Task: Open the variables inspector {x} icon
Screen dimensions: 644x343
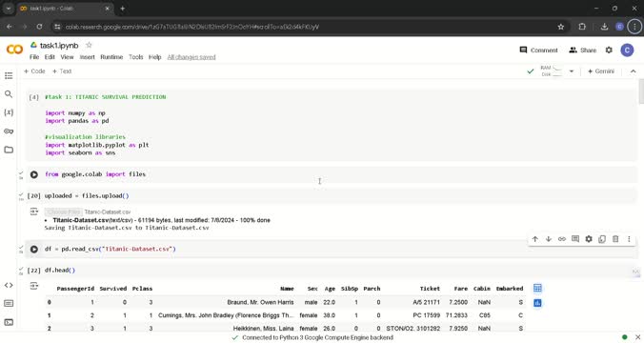Action: coord(9,112)
